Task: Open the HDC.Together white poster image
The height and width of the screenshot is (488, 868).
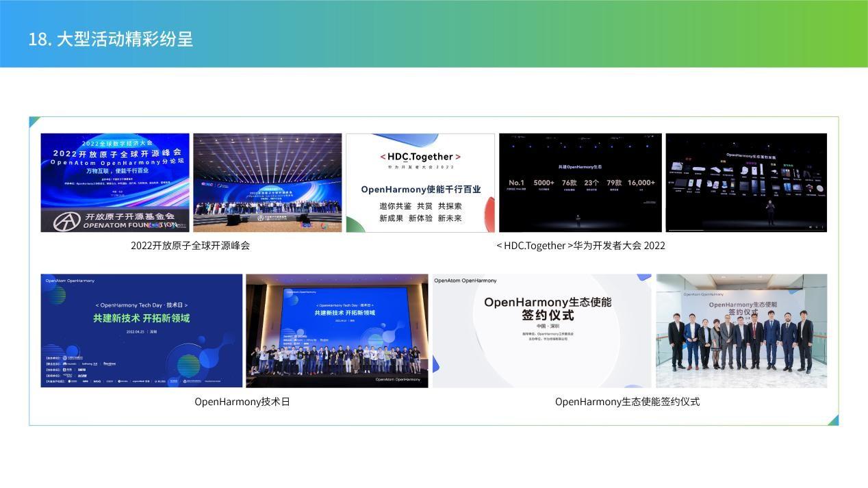Action: (x=420, y=183)
